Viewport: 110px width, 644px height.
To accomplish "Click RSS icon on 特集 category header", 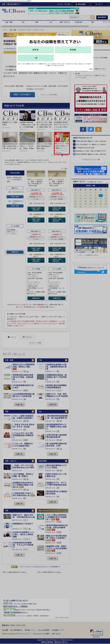I will tap(33, 510).
